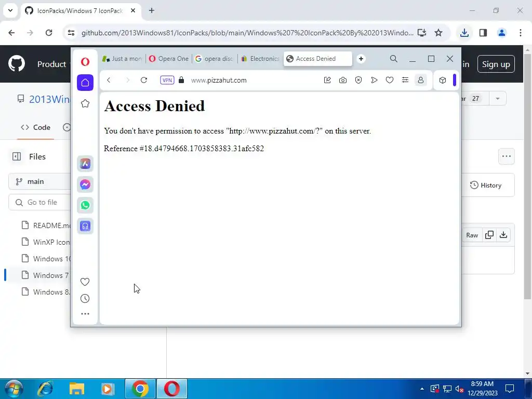Screen dimensions: 532x399
Task: Reload the GitHub page in Chrome
Action: [x=49, y=33]
